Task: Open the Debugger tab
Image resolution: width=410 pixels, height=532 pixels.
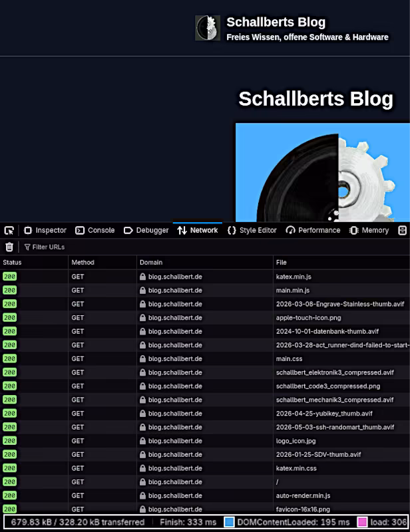Action: point(146,230)
